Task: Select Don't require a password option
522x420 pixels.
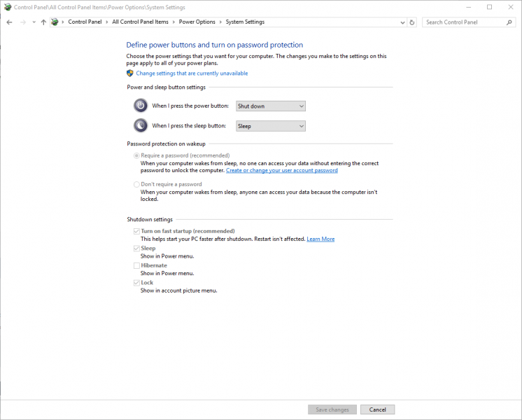Action: (136, 184)
